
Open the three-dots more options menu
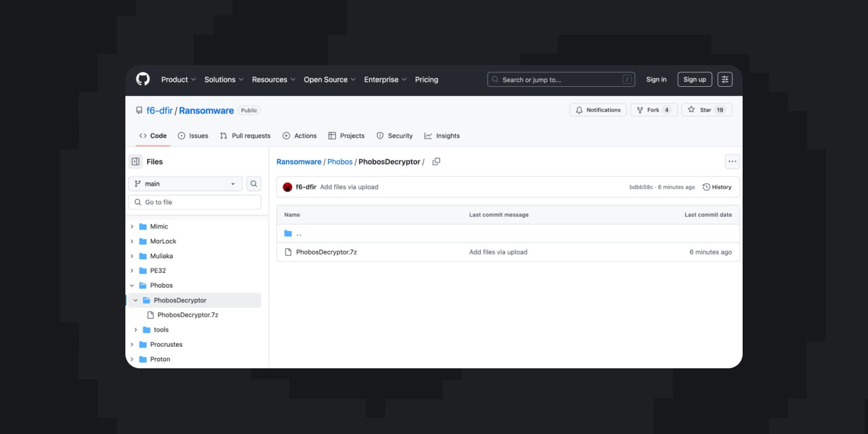(x=732, y=162)
